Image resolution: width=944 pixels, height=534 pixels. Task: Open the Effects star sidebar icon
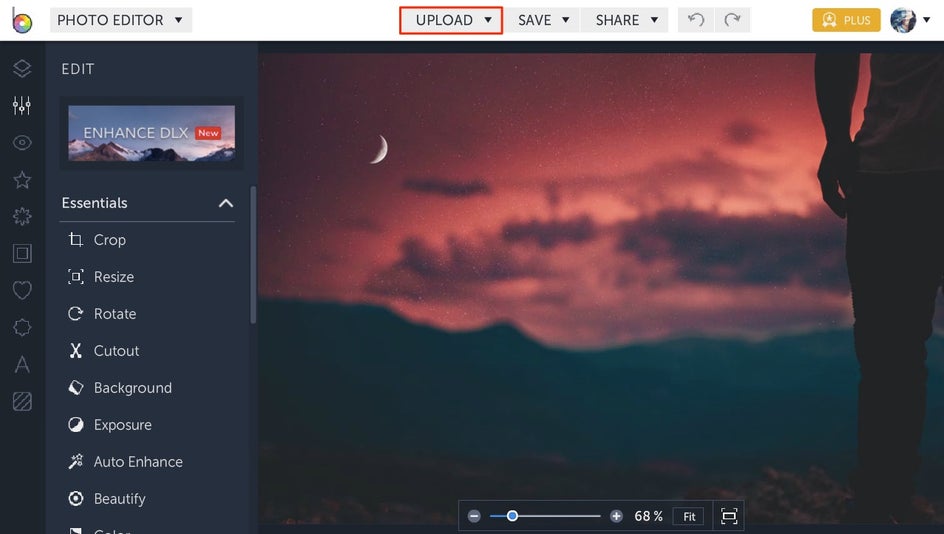coord(22,179)
